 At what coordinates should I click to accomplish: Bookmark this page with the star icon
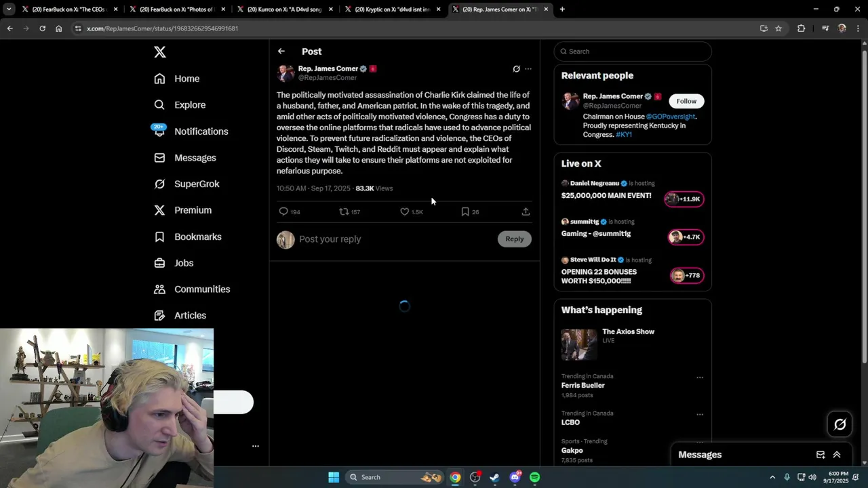coord(778,28)
